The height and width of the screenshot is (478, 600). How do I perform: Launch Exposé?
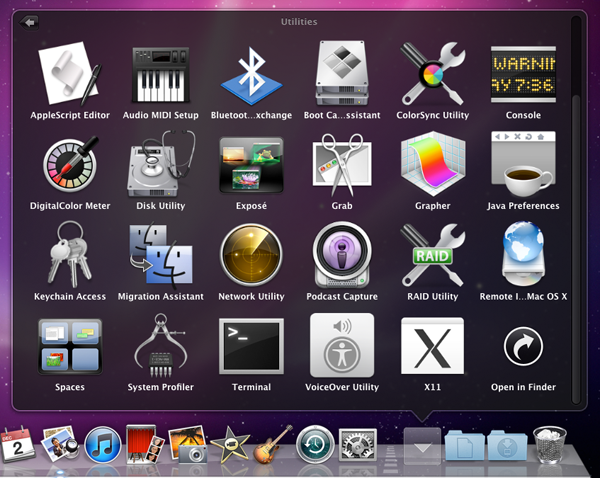click(251, 165)
